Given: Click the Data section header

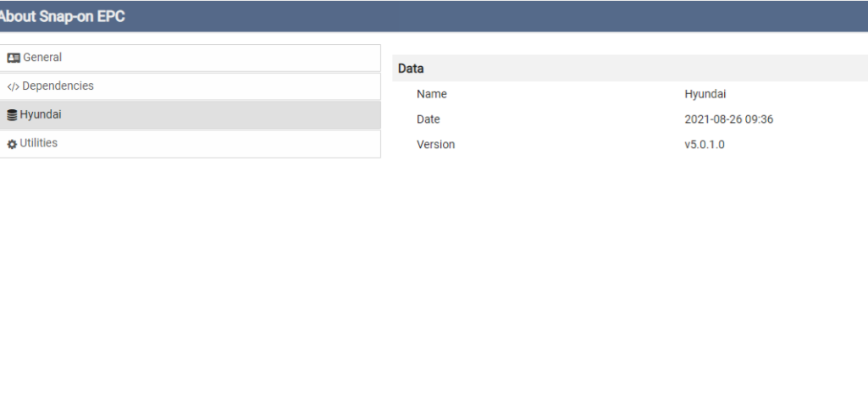Looking at the screenshot, I should point(411,69).
